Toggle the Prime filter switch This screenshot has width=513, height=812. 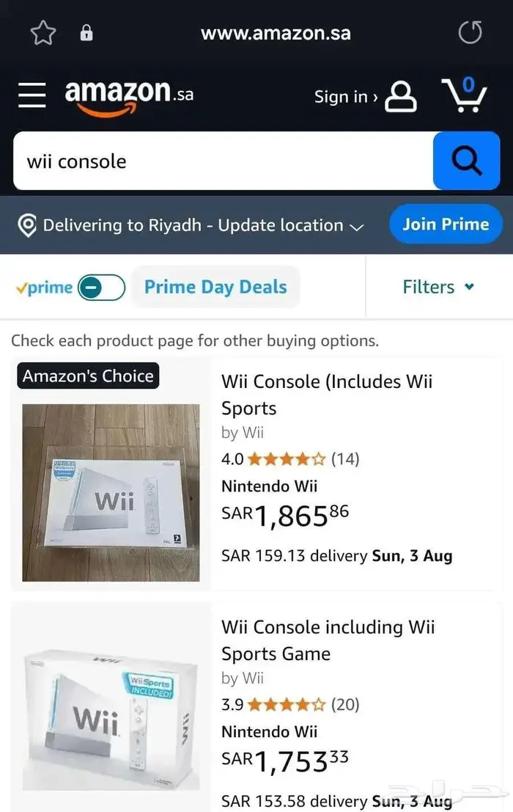101,288
